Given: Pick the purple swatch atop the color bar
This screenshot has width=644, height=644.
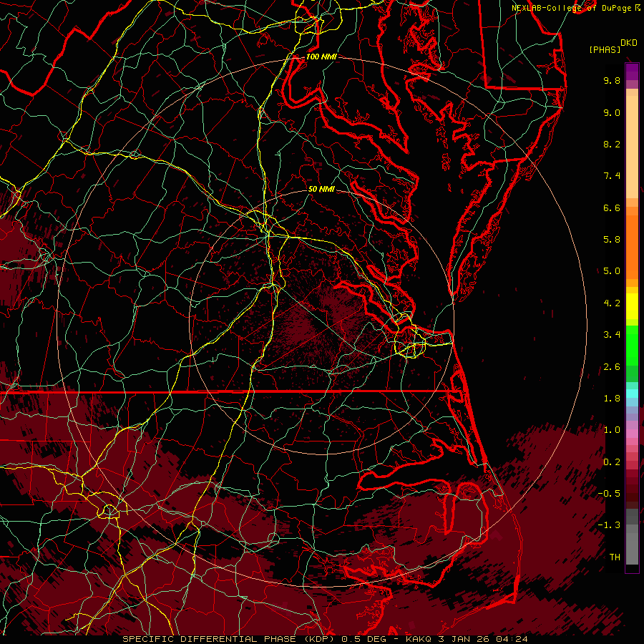Looking at the screenshot, I should 632,72.
